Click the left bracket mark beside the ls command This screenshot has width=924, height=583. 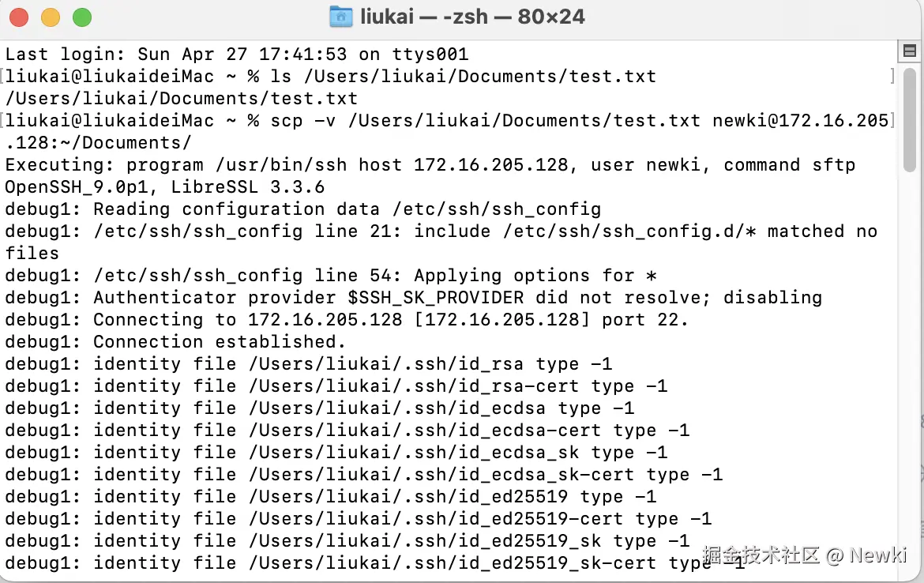click(2, 77)
